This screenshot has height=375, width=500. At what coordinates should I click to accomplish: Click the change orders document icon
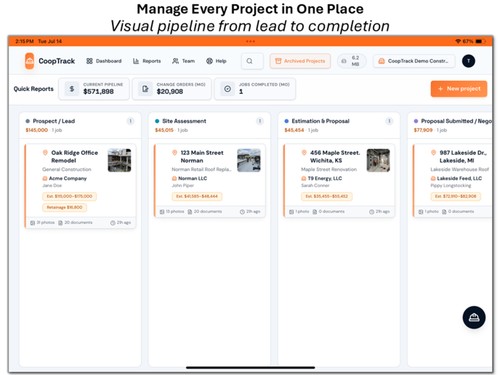[x=145, y=89]
